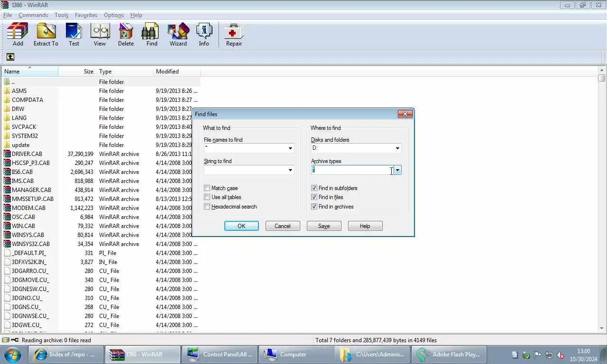Viewport: 607px width, 364px height.
Task: Select the DRIVER.CAB archive icon
Action: (7, 154)
